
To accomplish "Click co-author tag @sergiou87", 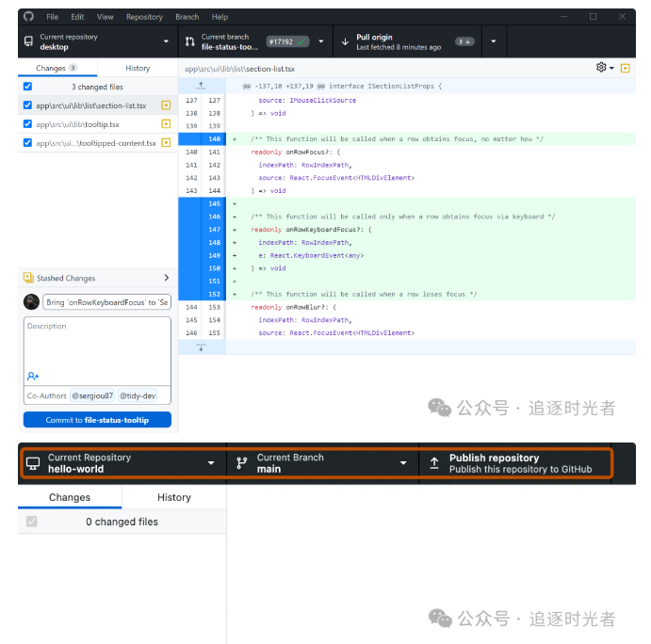I will (92, 395).
